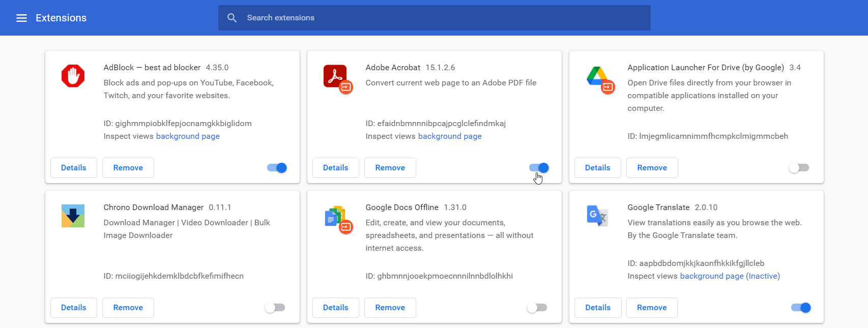868x328 pixels.
Task: Click the Extensions page title
Action: tap(61, 18)
